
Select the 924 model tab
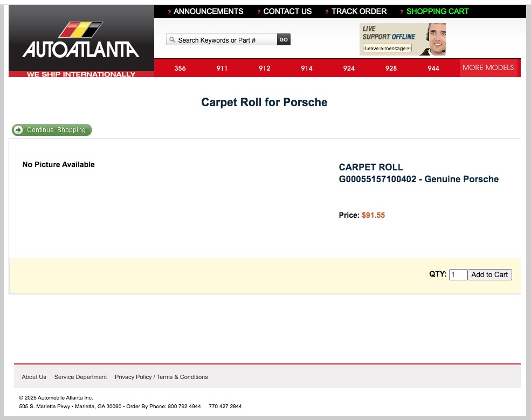[x=349, y=68]
